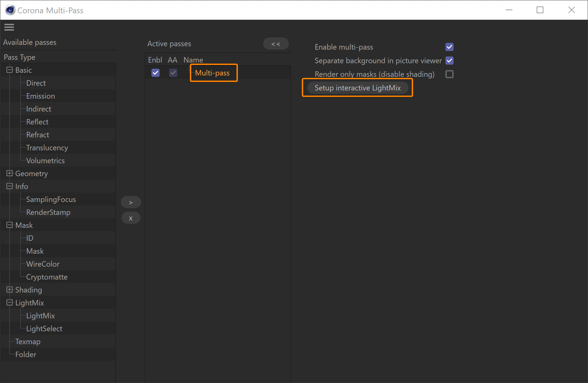Collapse the Info pass group
Image resolution: width=588 pixels, height=383 pixels.
click(x=10, y=186)
